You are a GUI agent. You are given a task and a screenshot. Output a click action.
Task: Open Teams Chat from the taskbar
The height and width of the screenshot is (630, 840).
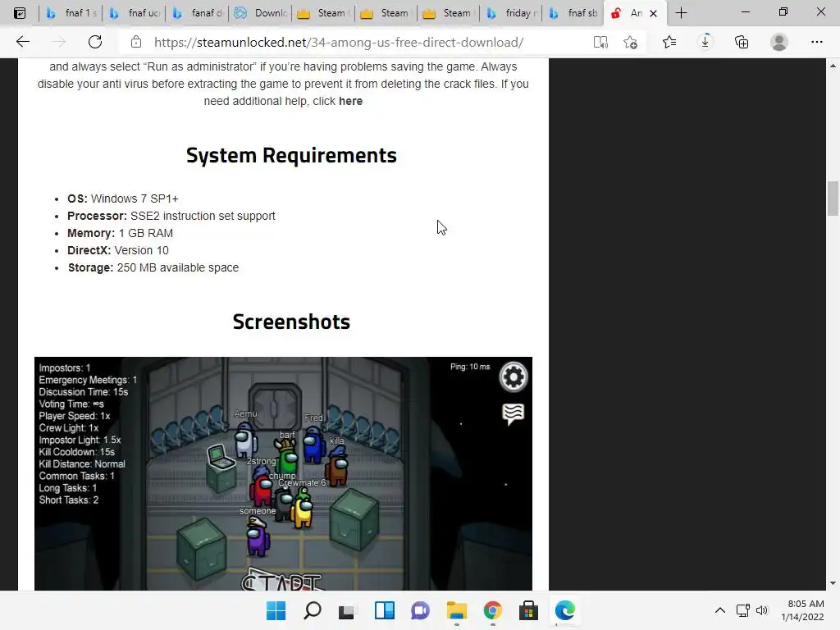421,610
